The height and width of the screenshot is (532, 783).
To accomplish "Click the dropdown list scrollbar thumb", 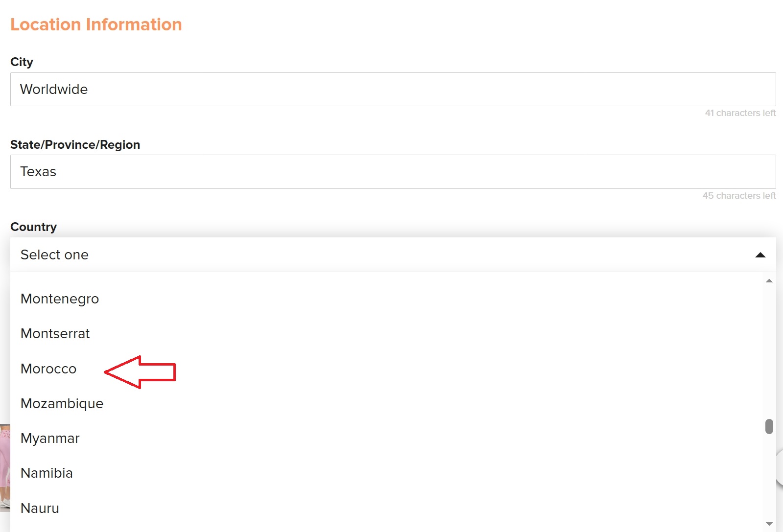I will click(769, 426).
